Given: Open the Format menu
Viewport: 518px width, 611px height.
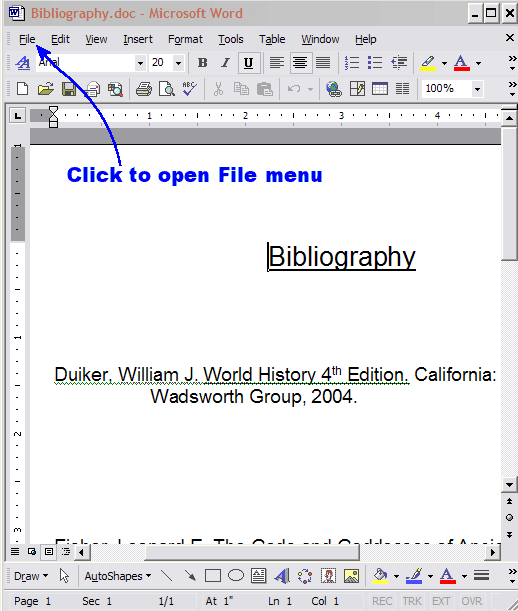Looking at the screenshot, I should pos(185,39).
